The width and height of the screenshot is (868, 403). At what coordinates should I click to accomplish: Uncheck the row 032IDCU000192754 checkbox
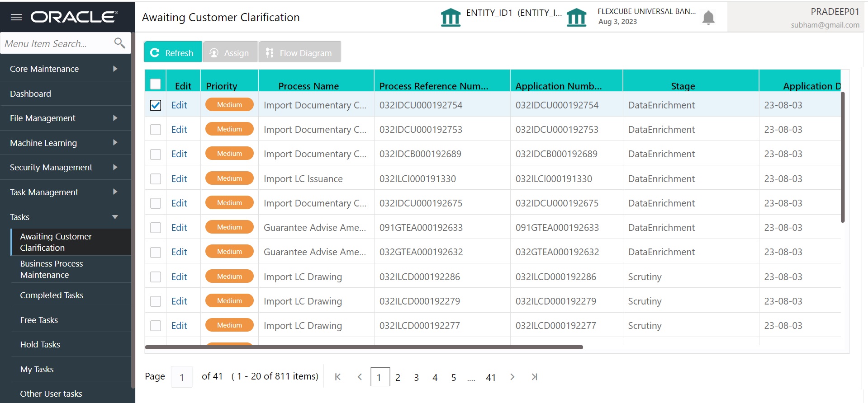[155, 105]
